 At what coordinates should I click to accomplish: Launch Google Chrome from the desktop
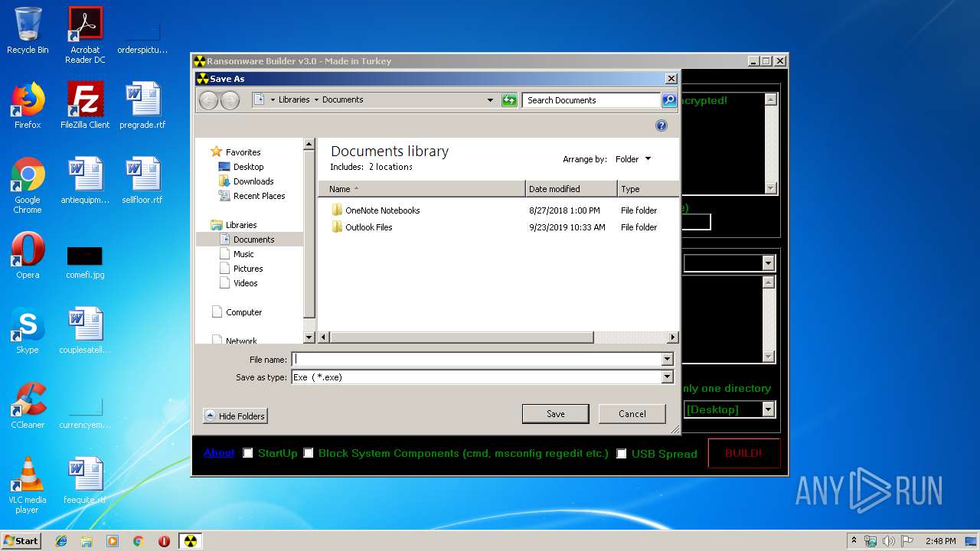click(28, 185)
